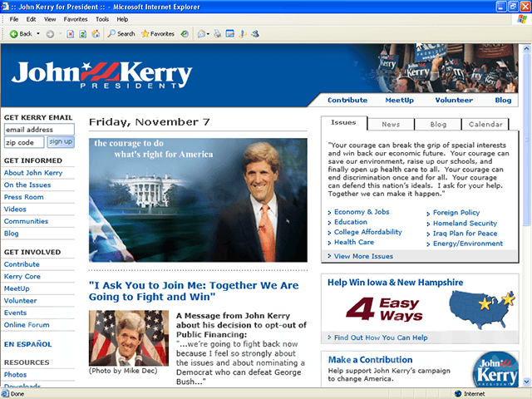Open Photos link under Resources
Screen dimensions: 532x399
15,375
